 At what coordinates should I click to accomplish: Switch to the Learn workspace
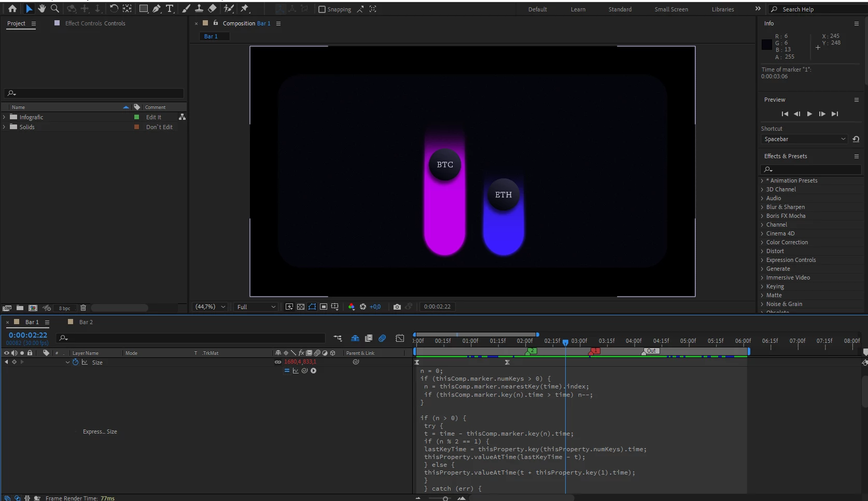coord(578,9)
